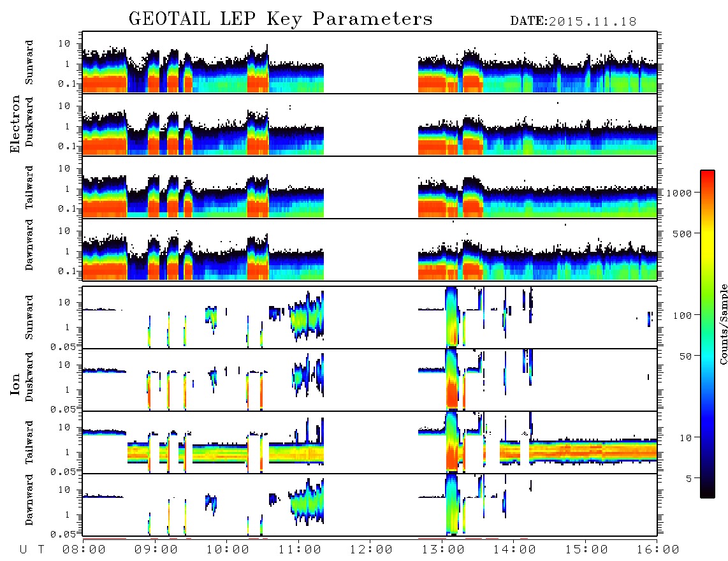Click the Ion Dawnward spectrogram panel
This screenshot has height=561, width=728.
(x=370, y=505)
